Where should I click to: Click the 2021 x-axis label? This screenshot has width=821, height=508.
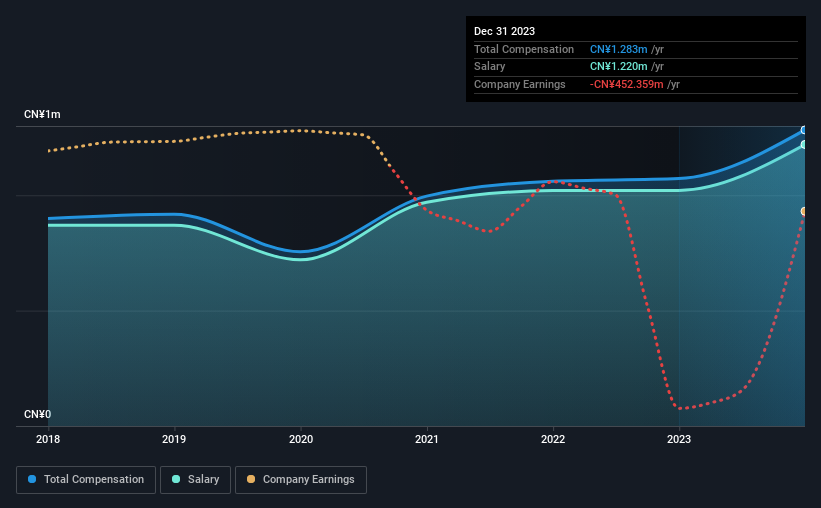[427, 439]
